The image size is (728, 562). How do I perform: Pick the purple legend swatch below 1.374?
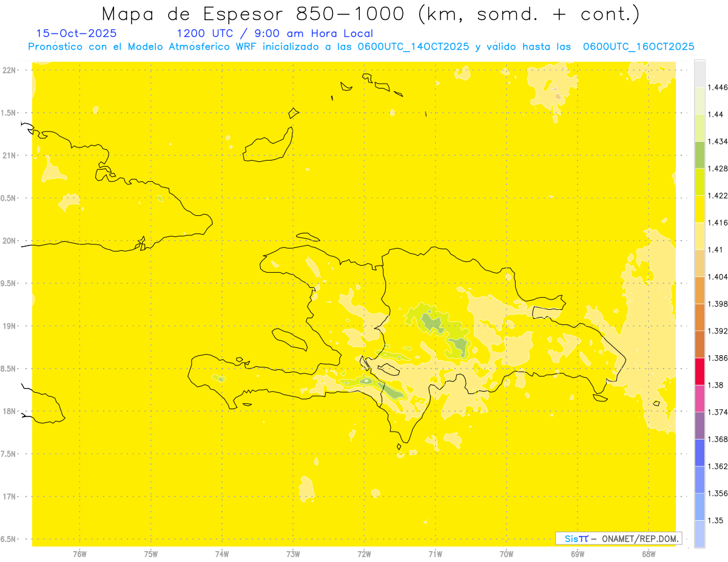(699, 425)
